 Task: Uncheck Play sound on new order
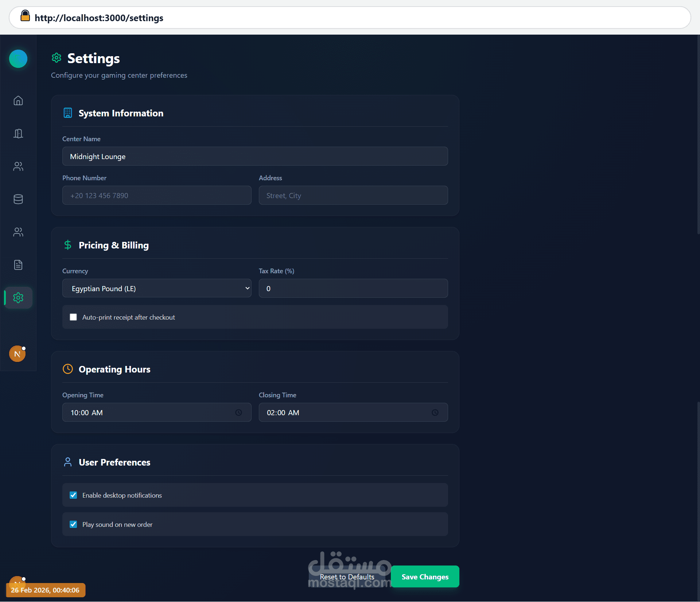(73, 524)
